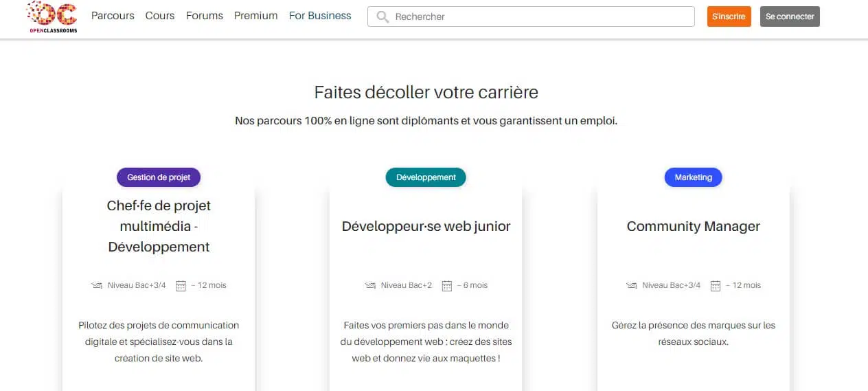This screenshot has width=868, height=391.
Task: Open the Forums page
Action: (x=205, y=16)
